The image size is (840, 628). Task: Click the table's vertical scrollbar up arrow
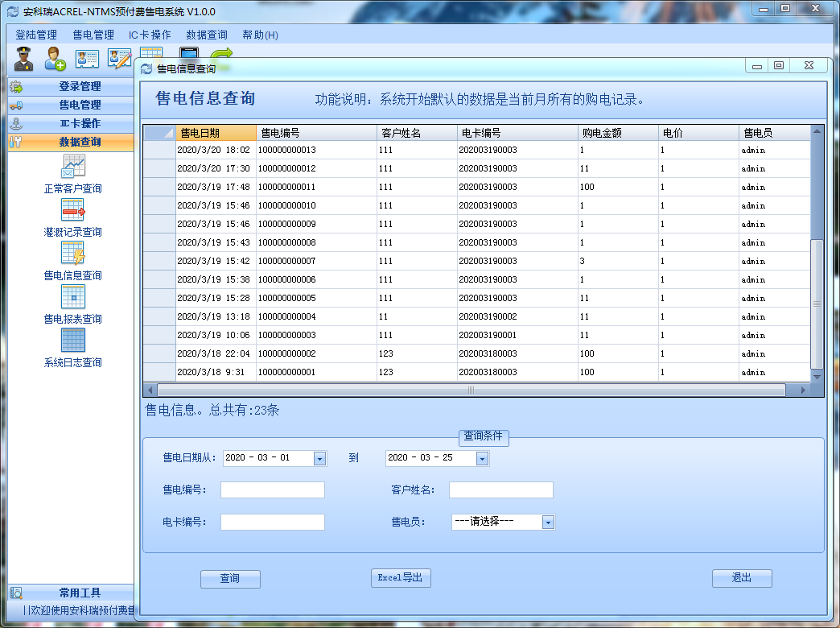pyautogui.click(x=817, y=131)
